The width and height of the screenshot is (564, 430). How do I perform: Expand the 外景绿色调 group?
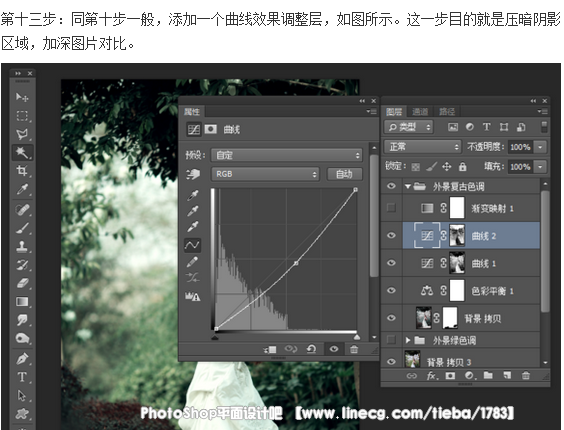coord(408,340)
